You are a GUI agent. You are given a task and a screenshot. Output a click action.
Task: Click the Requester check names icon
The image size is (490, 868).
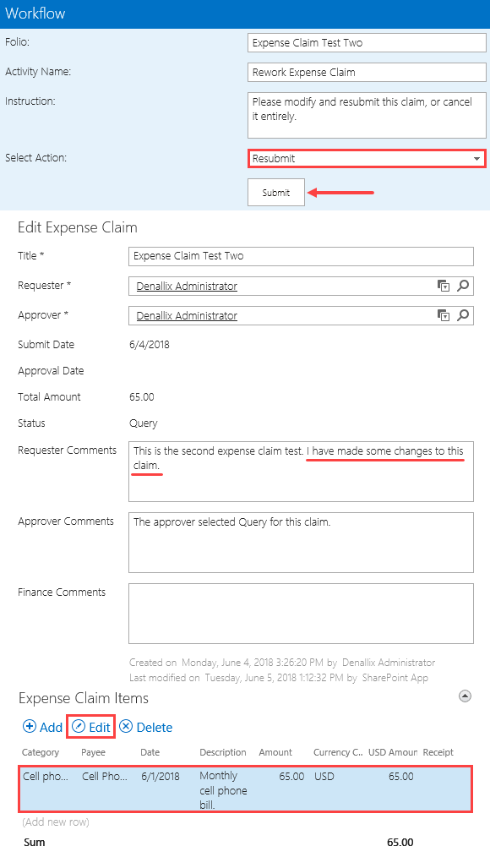point(444,286)
